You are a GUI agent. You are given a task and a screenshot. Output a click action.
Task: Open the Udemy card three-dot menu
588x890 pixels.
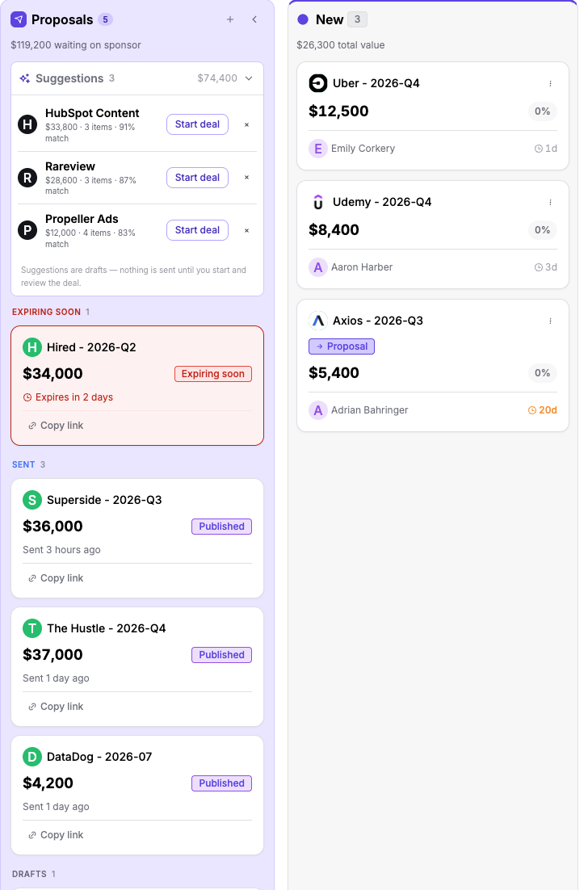click(550, 202)
